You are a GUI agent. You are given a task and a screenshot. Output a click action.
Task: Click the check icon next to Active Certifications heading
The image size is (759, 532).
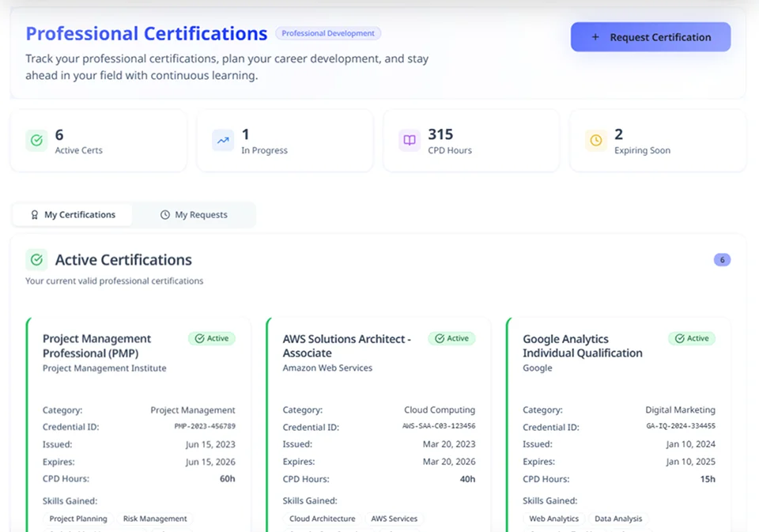pos(36,260)
